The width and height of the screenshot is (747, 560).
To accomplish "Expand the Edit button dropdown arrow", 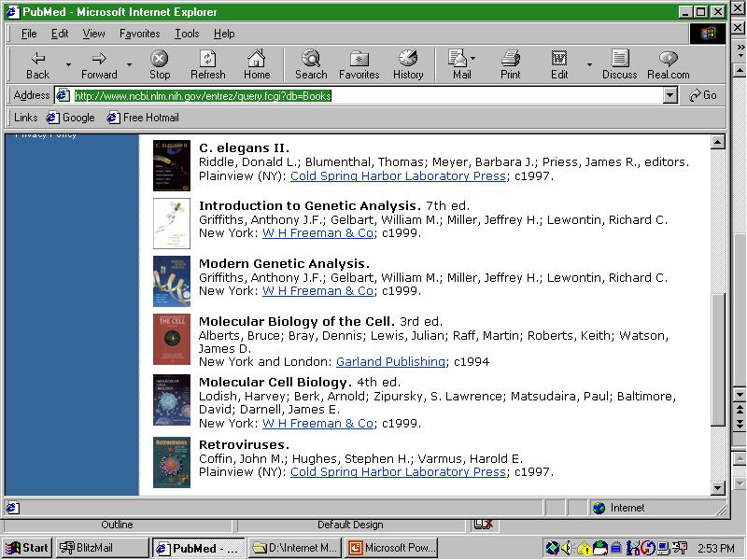I will [589, 64].
